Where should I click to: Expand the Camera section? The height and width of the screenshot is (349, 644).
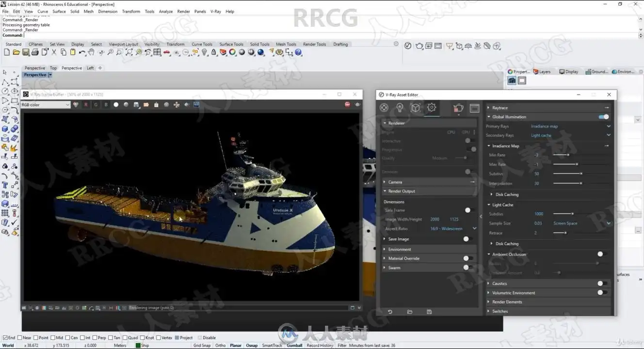click(x=395, y=182)
